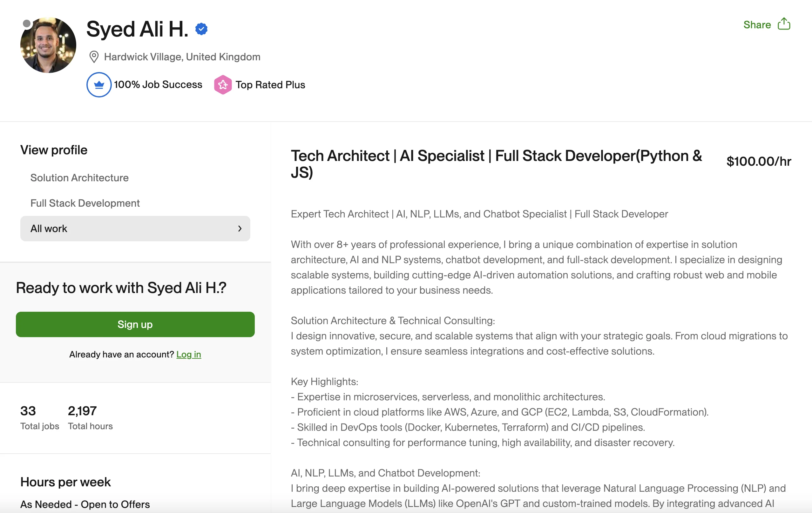
Task: Open Syed Ali's profile photo
Action: pos(48,45)
